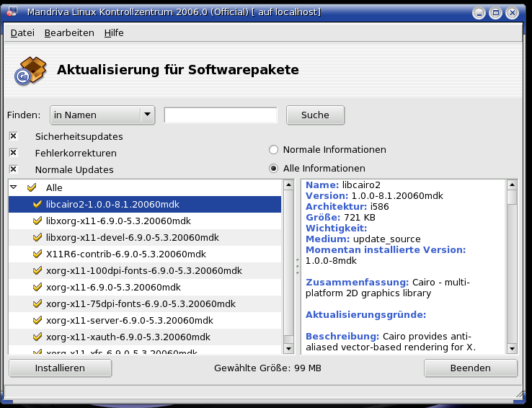Select X11R6-contrib-6.9.0-5.3.20060mdk row

[145, 254]
